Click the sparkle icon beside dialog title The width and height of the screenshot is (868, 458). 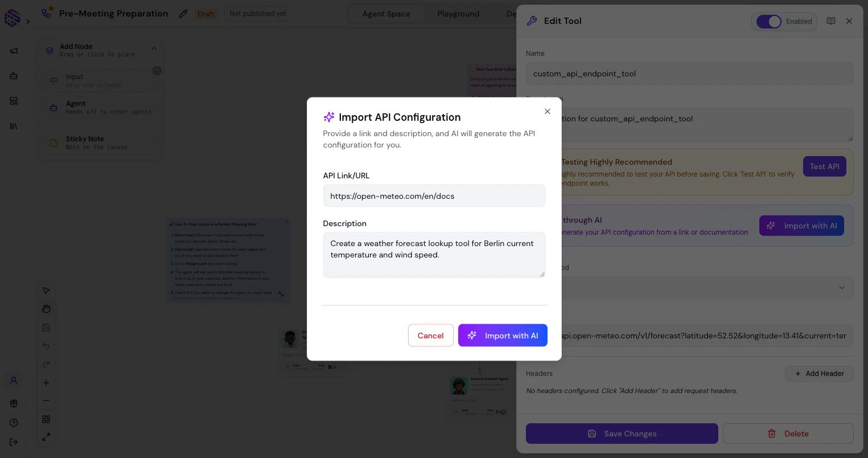tap(329, 117)
